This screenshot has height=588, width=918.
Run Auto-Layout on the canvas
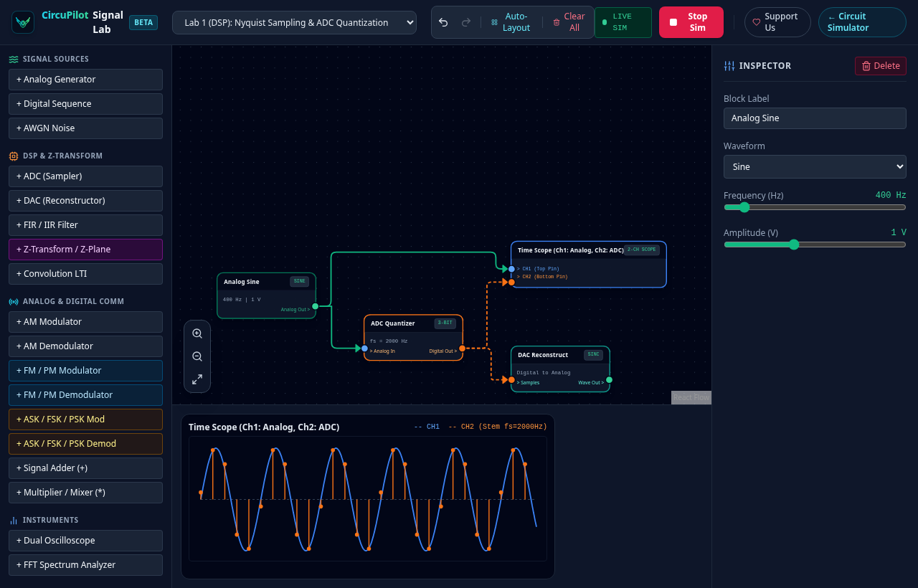pos(511,22)
